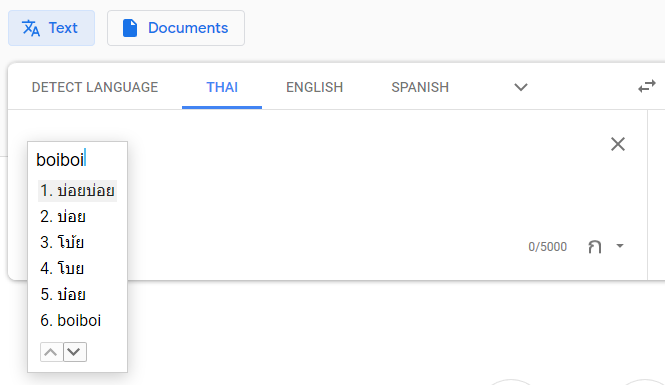Toggle the Thai input tool icon
Screen dimensions: 665x385
click(x=595, y=246)
